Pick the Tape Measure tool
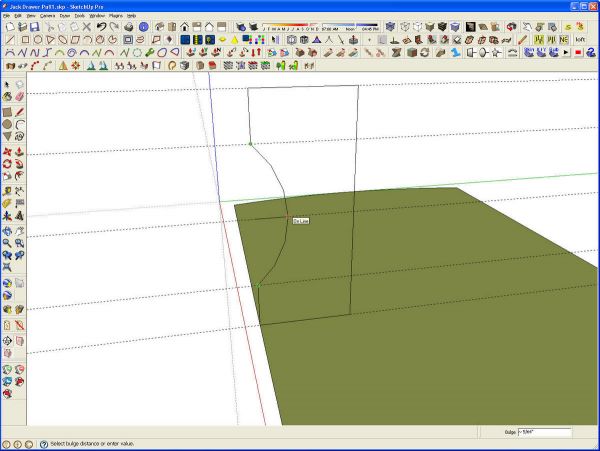 pos(7,191)
